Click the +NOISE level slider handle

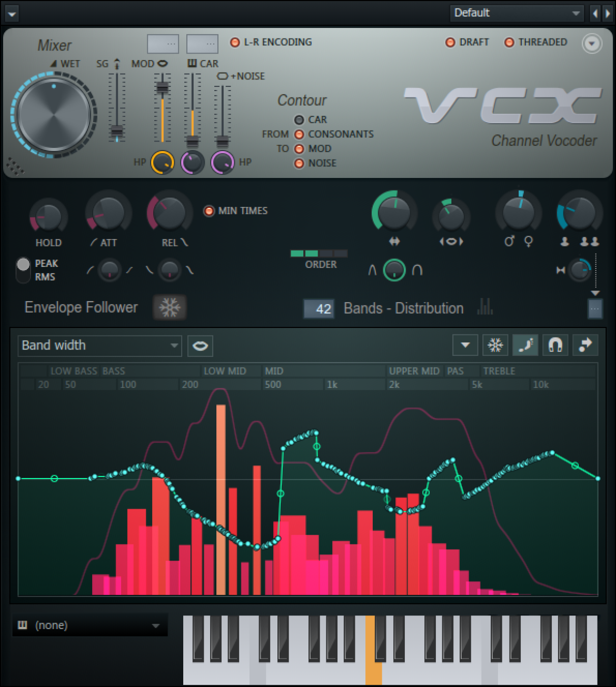click(x=223, y=141)
